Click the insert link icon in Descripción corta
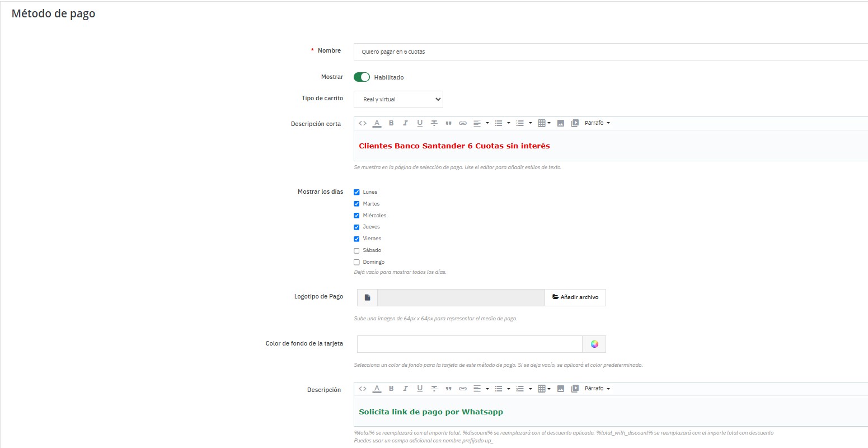The image size is (868, 448). click(x=463, y=123)
